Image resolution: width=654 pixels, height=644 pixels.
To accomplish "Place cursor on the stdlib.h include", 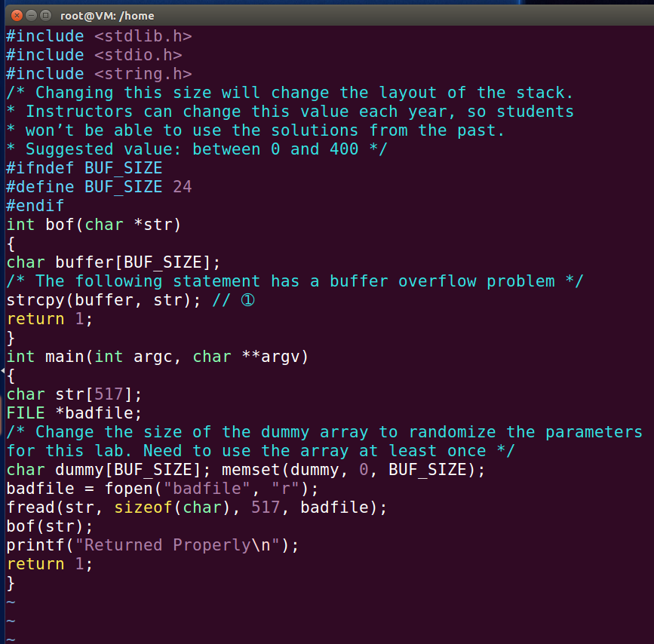I will 143,35.
